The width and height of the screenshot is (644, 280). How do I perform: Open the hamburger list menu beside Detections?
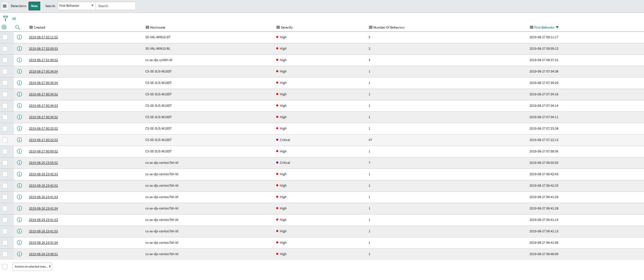[5, 6]
